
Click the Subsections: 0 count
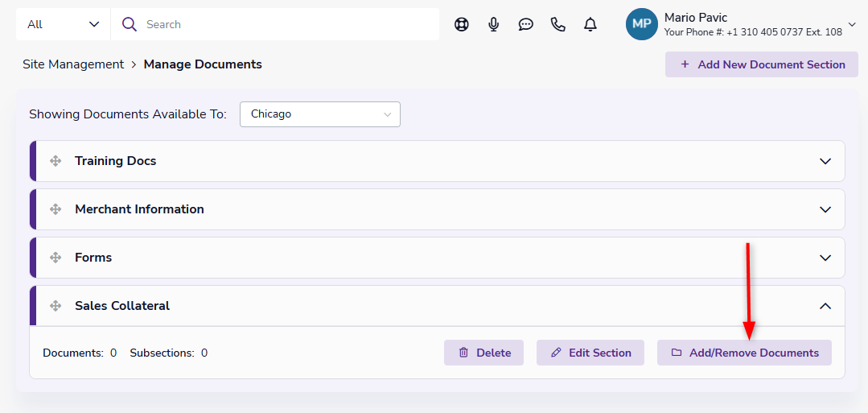tap(169, 353)
